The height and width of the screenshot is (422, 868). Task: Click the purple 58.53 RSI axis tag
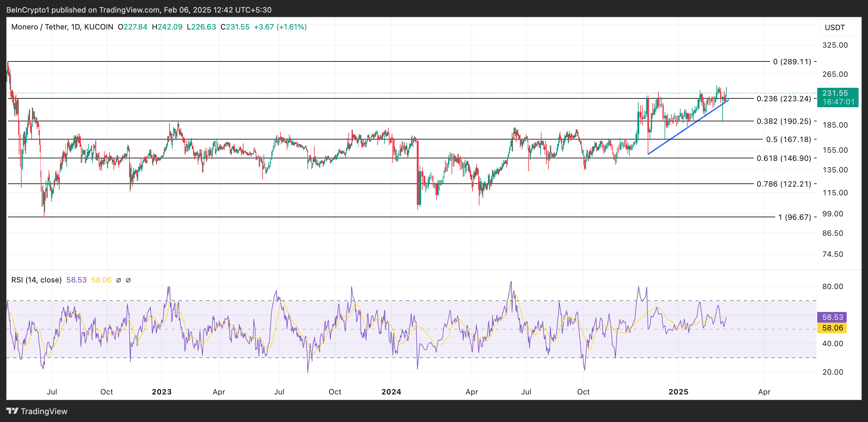point(832,317)
